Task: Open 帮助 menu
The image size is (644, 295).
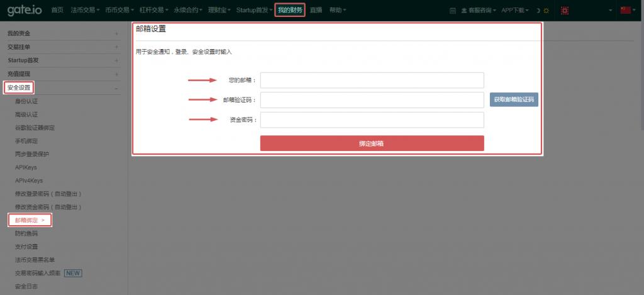Action: (x=338, y=10)
